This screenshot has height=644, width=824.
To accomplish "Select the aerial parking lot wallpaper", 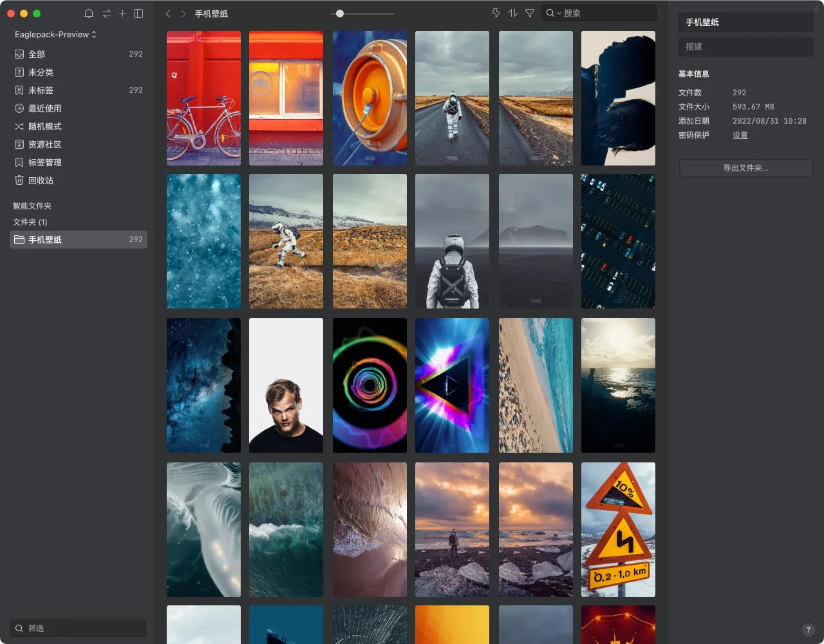I will coord(618,241).
